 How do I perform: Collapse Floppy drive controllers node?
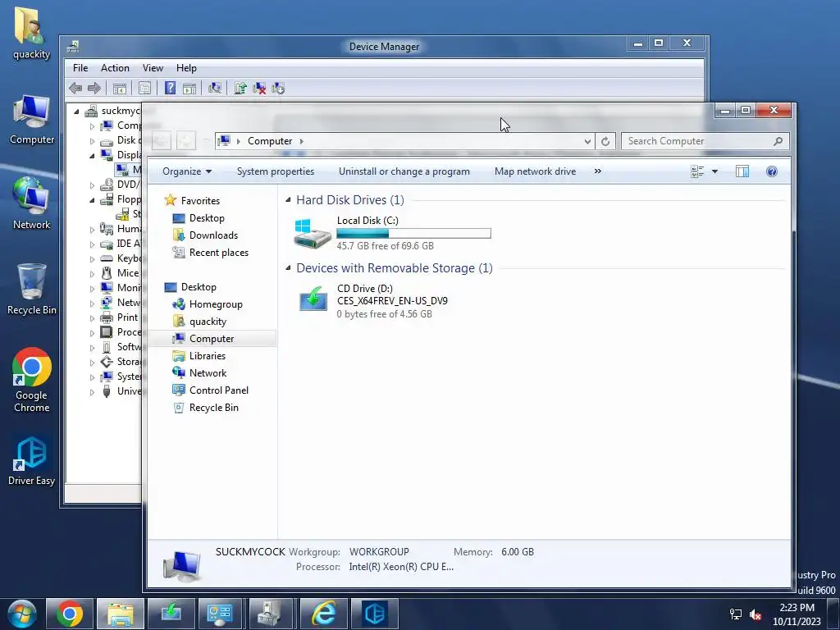click(92, 200)
